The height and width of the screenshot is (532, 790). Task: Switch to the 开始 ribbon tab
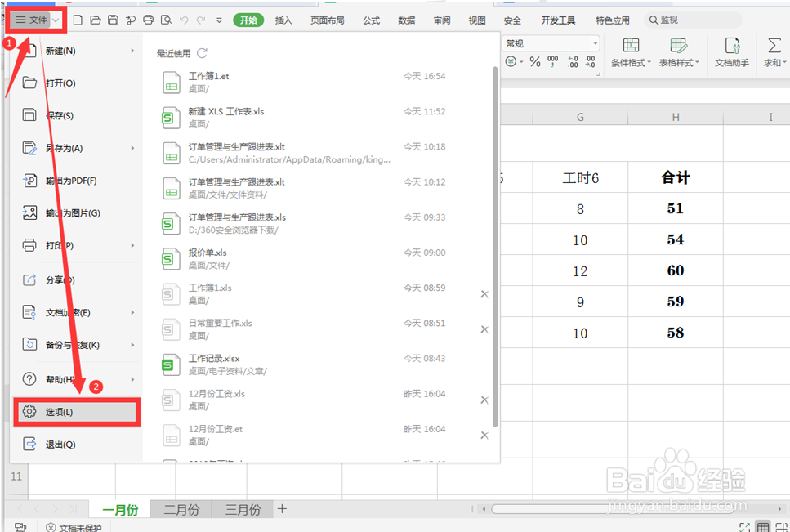pos(248,20)
